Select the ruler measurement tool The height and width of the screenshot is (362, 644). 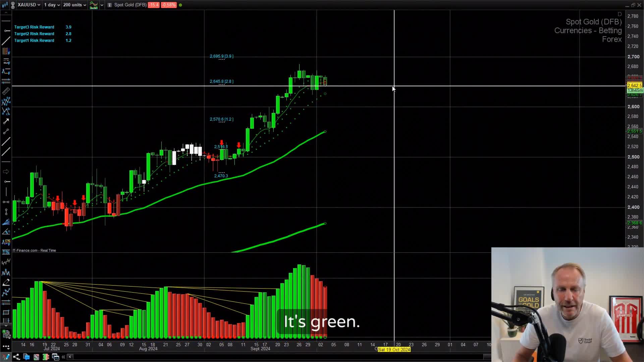point(6,91)
